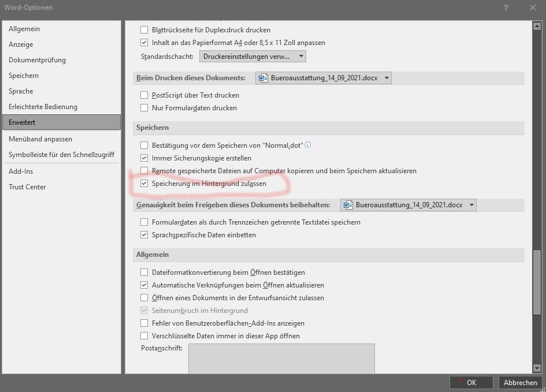This screenshot has height=392, width=546.
Task: Click the vertical scrollbar thumb
Action: tap(537, 282)
